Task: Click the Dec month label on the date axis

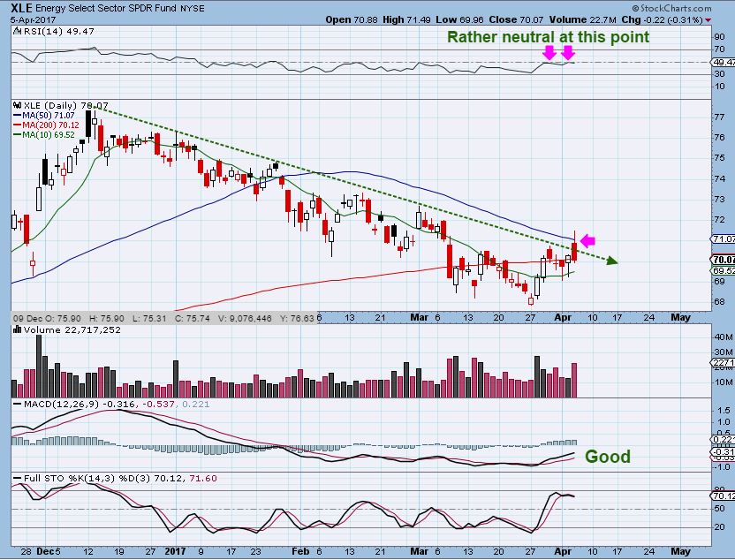Action: [x=45, y=551]
